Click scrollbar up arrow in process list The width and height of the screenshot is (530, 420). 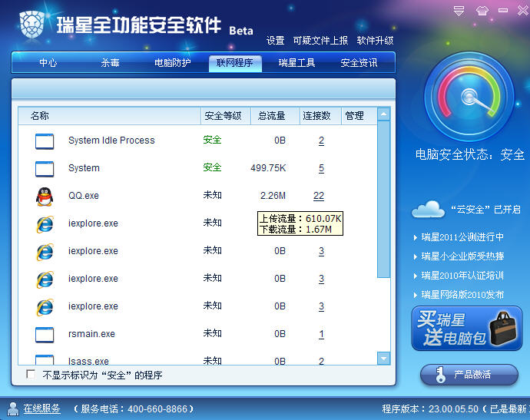[x=383, y=114]
